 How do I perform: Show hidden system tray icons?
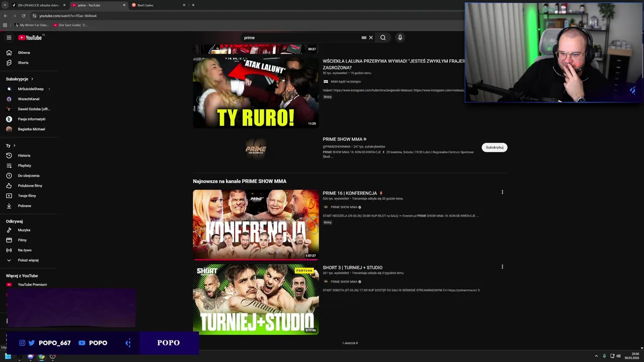coord(596,356)
